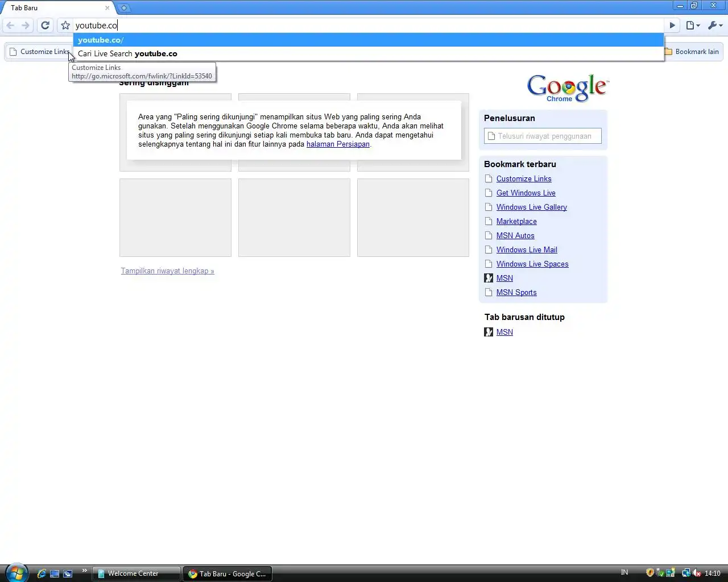728x582 pixels.
Task: Open the MSN Sports bookmark
Action: (516, 293)
